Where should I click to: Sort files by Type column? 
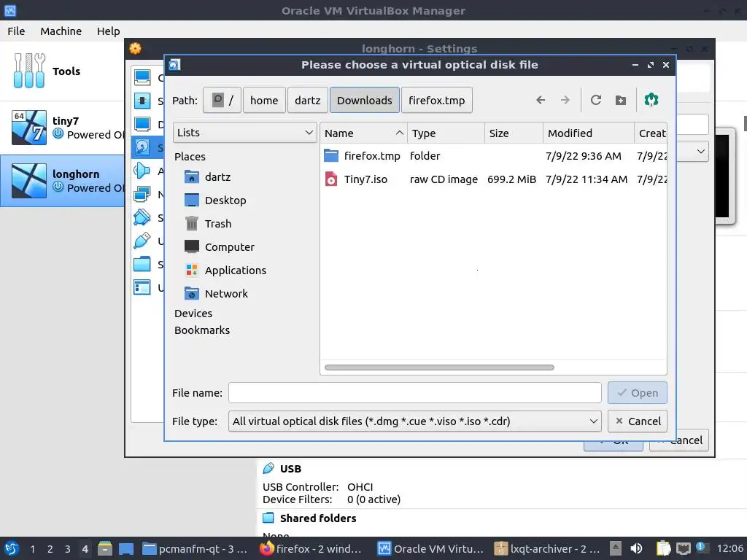[x=446, y=133]
